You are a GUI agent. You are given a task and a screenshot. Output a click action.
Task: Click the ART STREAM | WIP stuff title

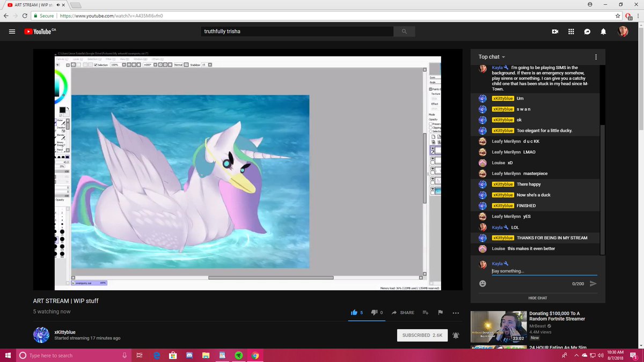tap(65, 301)
